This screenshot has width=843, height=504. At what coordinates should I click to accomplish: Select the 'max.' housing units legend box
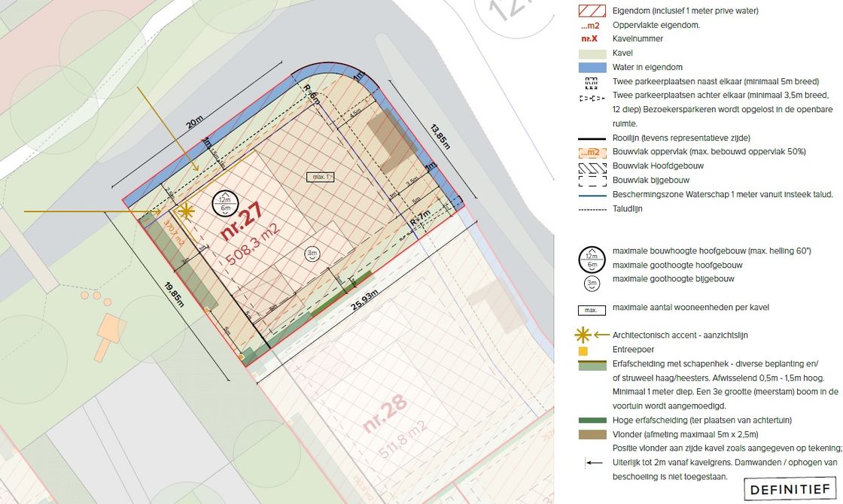point(592,308)
